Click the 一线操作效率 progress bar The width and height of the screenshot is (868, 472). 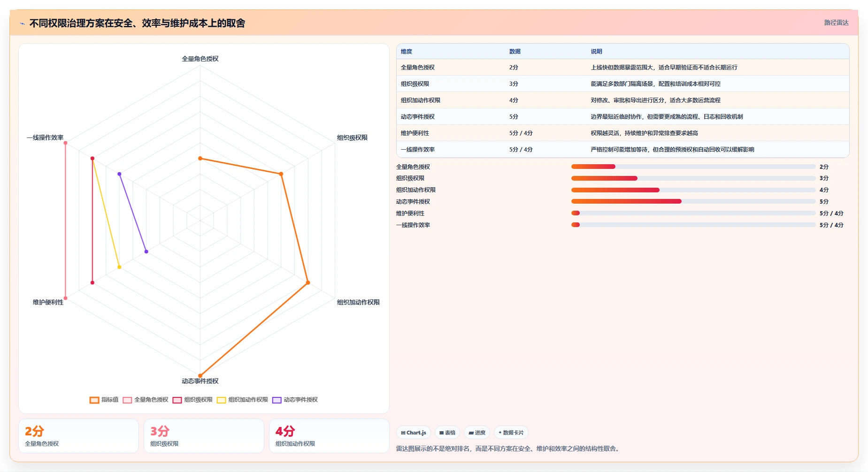point(693,225)
